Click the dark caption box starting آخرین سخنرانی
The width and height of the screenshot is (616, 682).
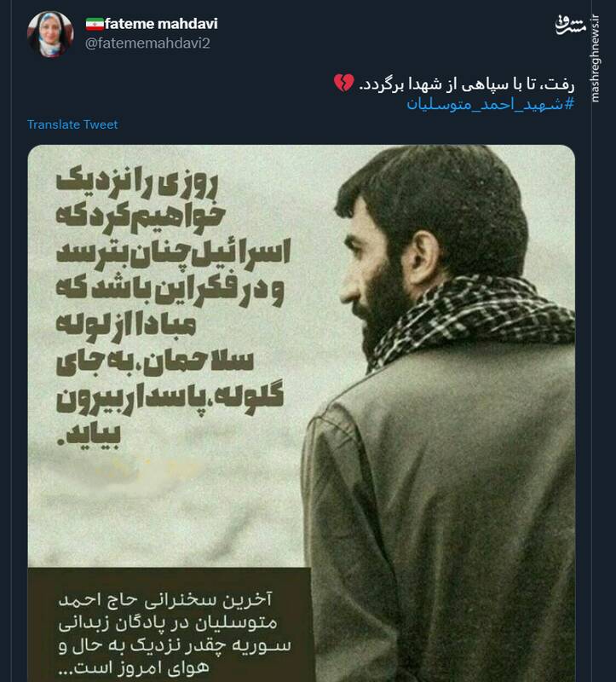(171, 624)
